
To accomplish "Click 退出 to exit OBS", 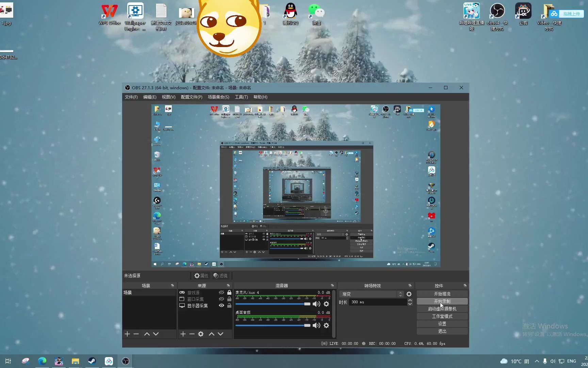I will 442,331.
